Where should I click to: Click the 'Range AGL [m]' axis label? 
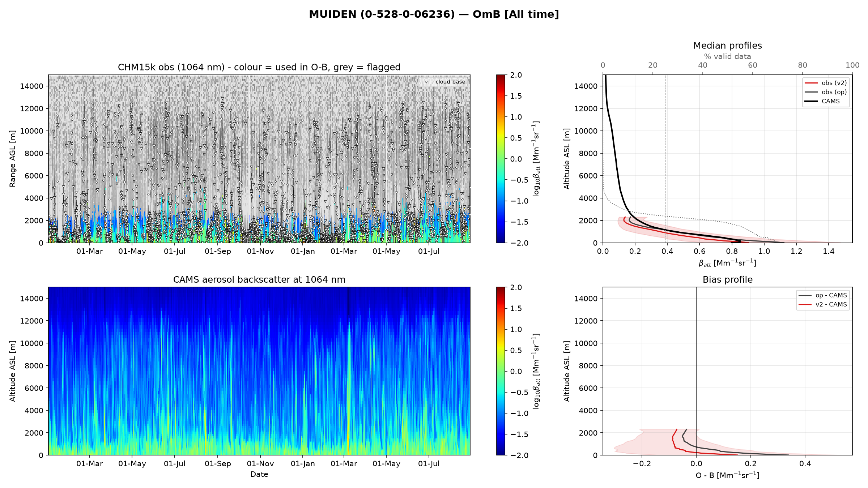click(x=13, y=159)
